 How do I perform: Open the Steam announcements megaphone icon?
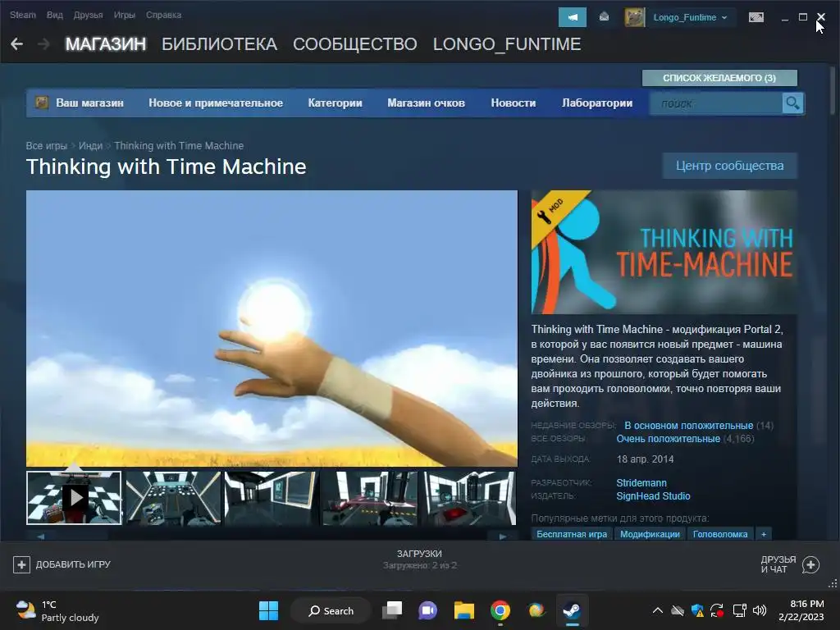coord(572,17)
